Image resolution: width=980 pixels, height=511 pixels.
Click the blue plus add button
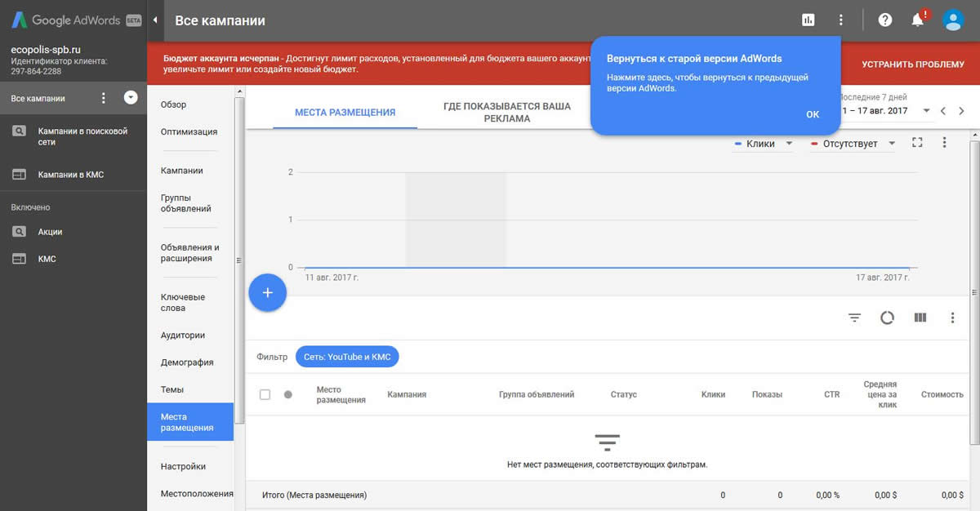(x=267, y=292)
